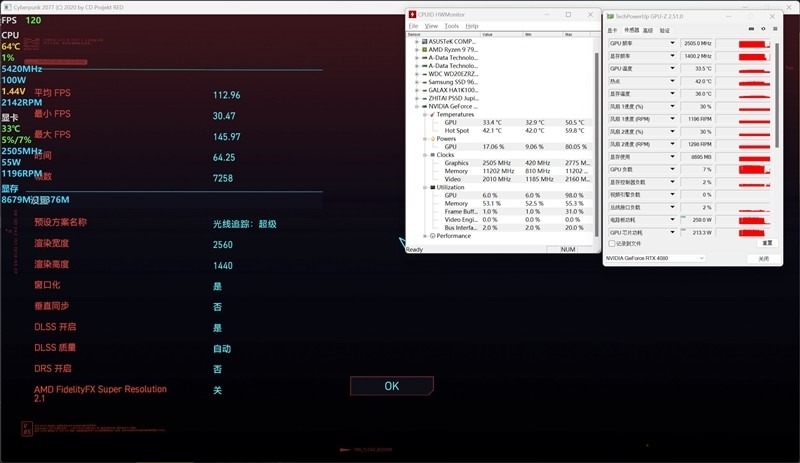Switch to the 高级 tab in GPU-Z
Screen dimensions: 800x463
click(x=648, y=31)
